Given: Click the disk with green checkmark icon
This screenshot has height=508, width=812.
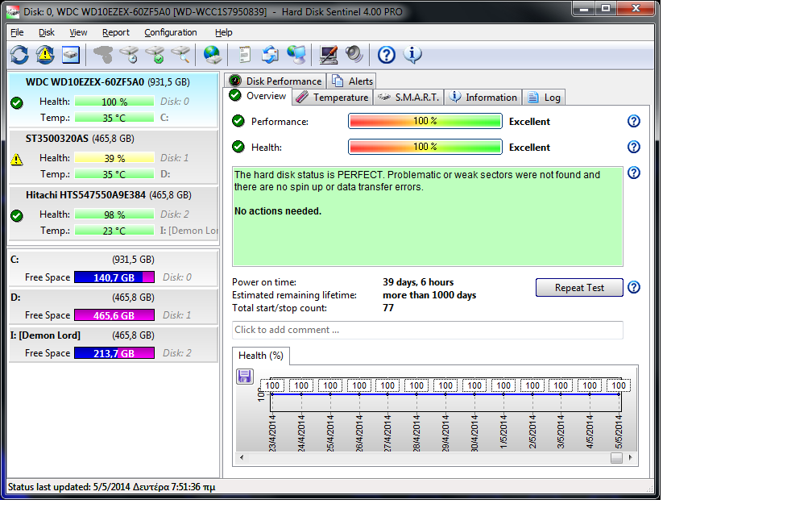Looking at the screenshot, I should coord(155,55).
